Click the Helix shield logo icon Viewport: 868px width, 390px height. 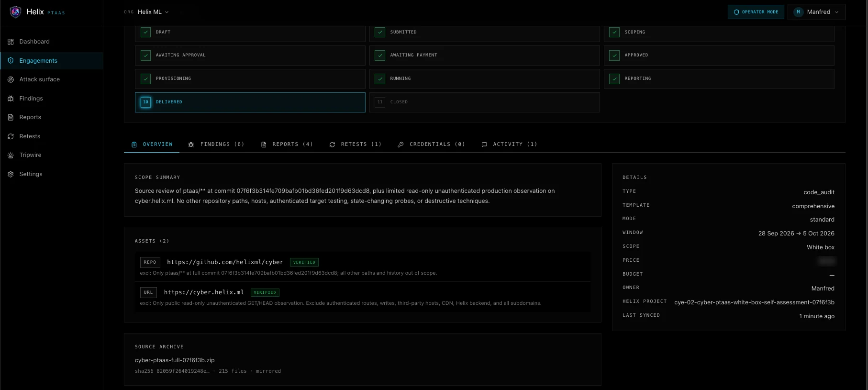[15, 12]
